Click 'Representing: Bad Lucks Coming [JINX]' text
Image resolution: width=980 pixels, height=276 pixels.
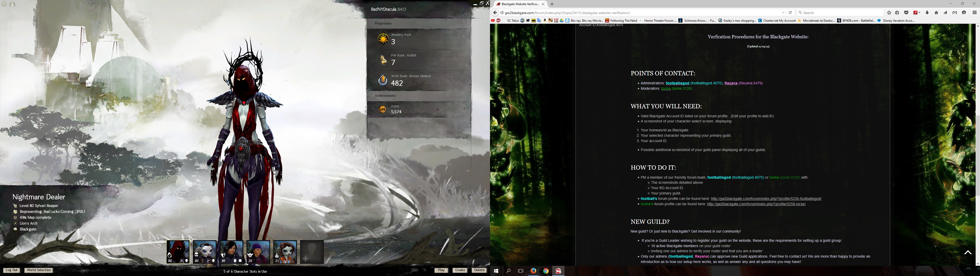point(53,212)
